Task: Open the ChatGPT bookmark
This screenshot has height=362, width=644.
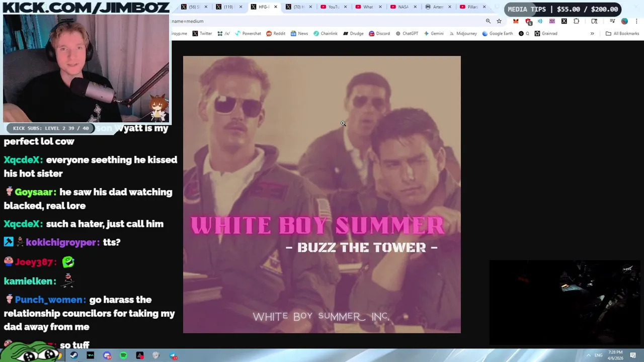Action: tap(407, 34)
